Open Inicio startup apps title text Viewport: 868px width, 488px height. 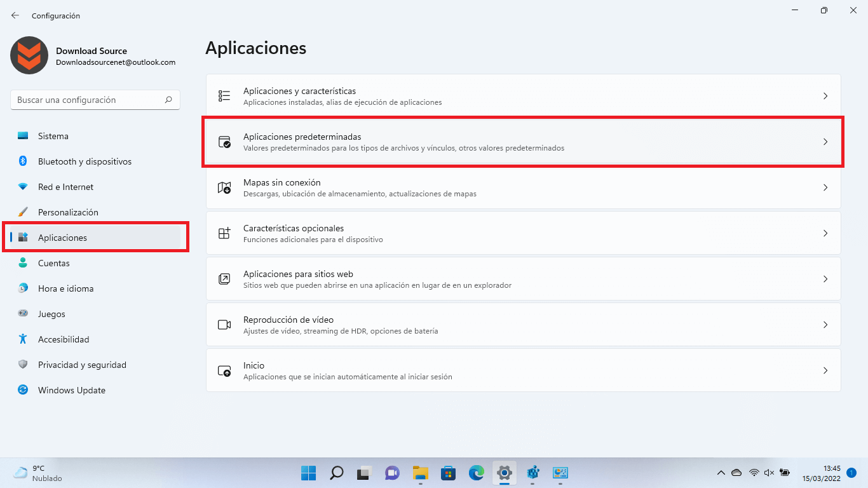254,365
